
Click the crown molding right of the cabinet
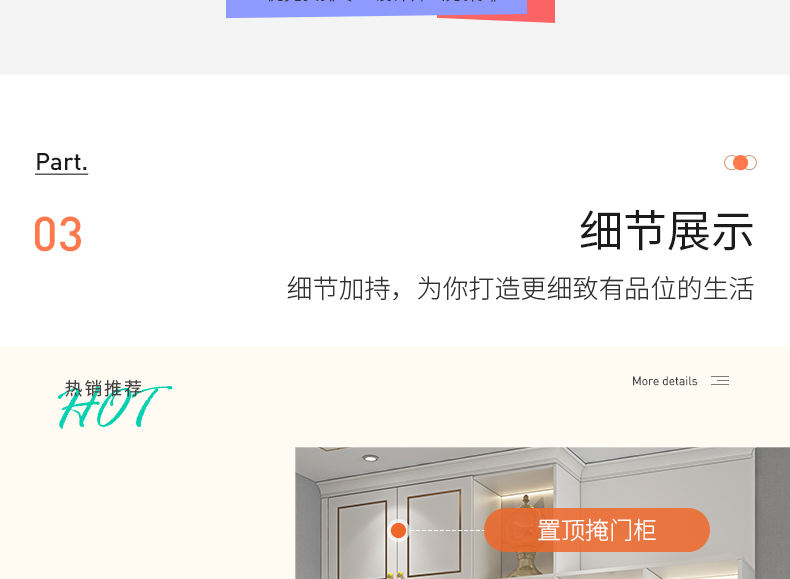coord(665,466)
